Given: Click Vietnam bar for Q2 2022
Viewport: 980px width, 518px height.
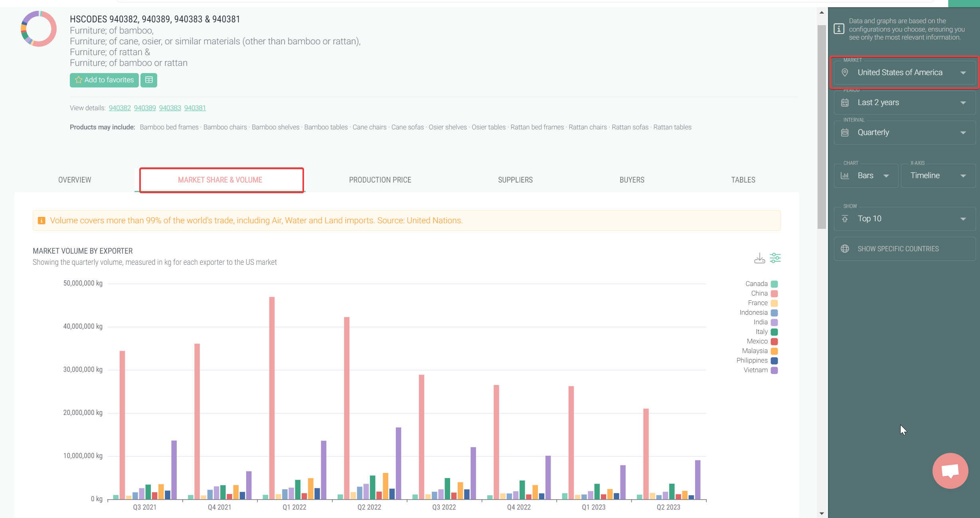Looking at the screenshot, I should click(398, 463).
